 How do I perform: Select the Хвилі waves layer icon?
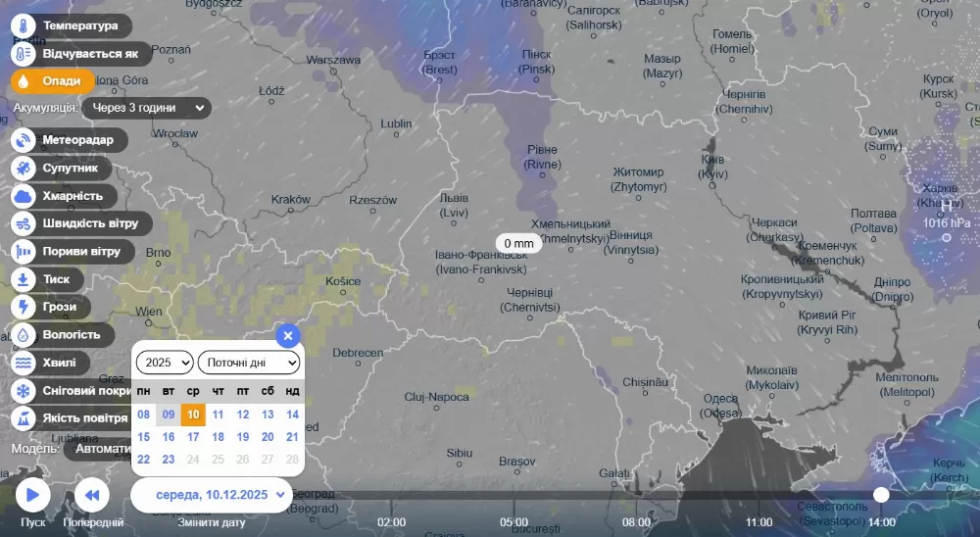coord(24,363)
